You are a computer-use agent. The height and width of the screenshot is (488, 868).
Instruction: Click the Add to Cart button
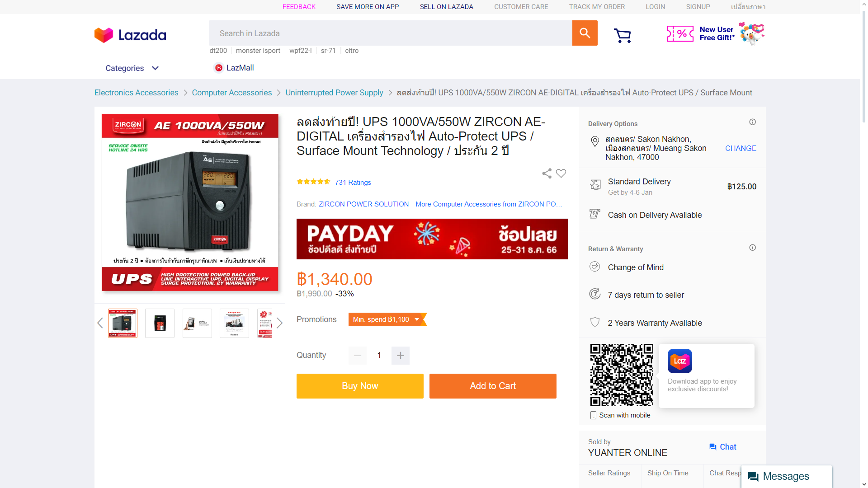tap(493, 386)
